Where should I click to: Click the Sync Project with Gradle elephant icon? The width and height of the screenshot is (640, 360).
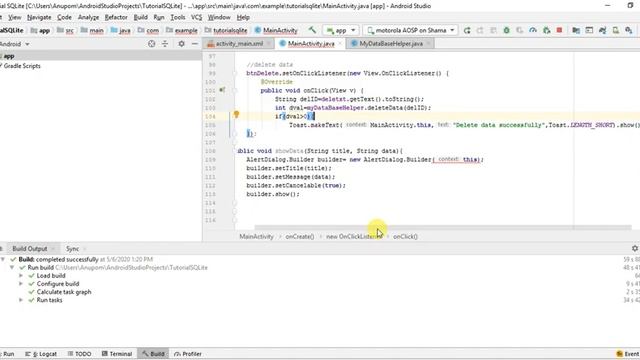pos(602,30)
